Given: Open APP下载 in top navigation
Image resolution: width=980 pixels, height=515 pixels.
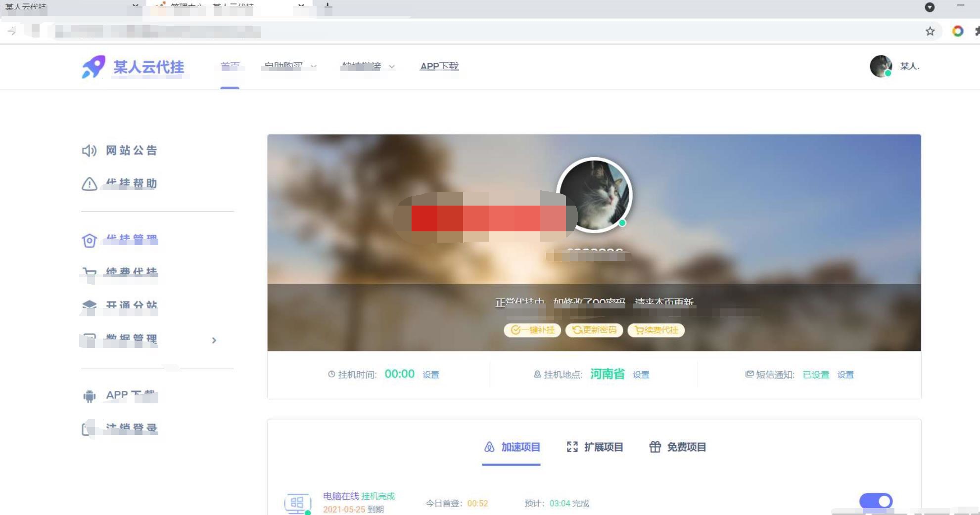Looking at the screenshot, I should tap(439, 66).
